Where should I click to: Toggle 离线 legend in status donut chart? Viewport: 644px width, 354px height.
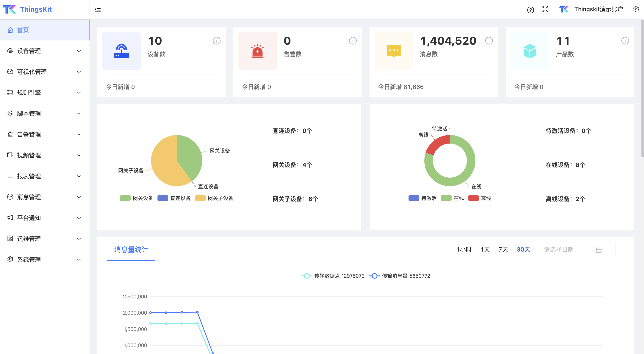pos(480,198)
